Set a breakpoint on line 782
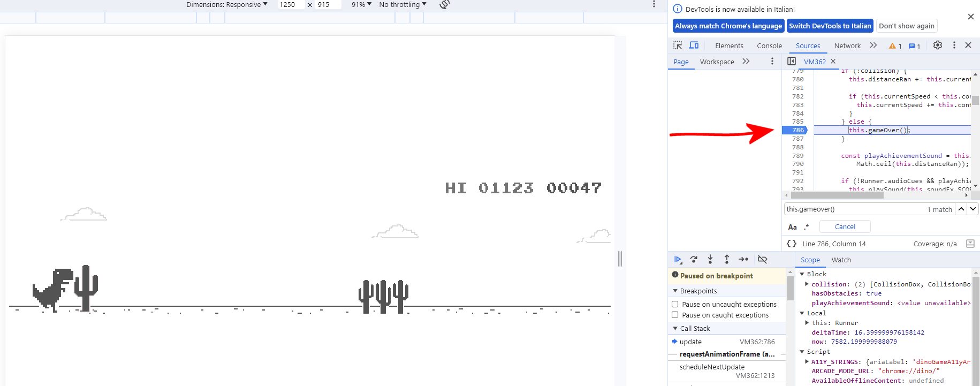This screenshot has height=386, width=980. [798, 96]
